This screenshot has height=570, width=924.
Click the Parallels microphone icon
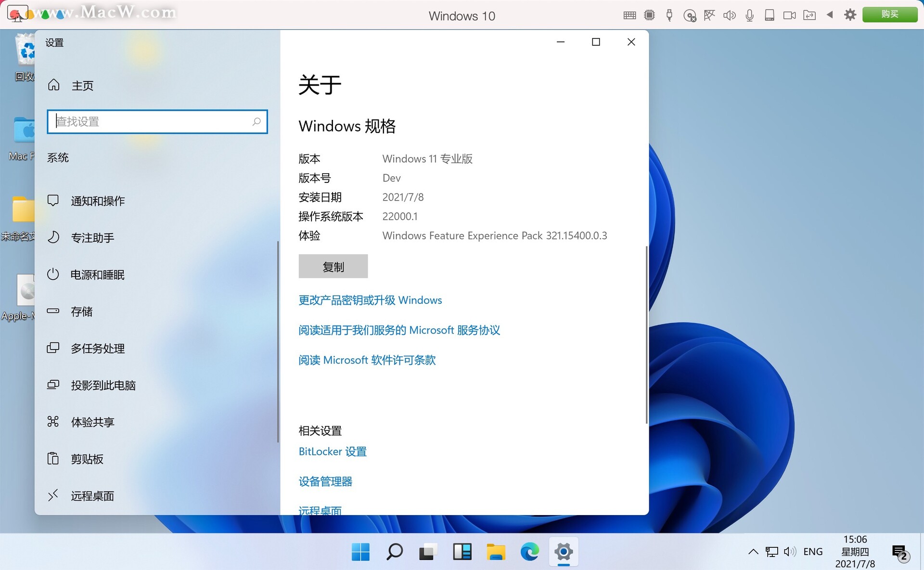[x=749, y=15]
